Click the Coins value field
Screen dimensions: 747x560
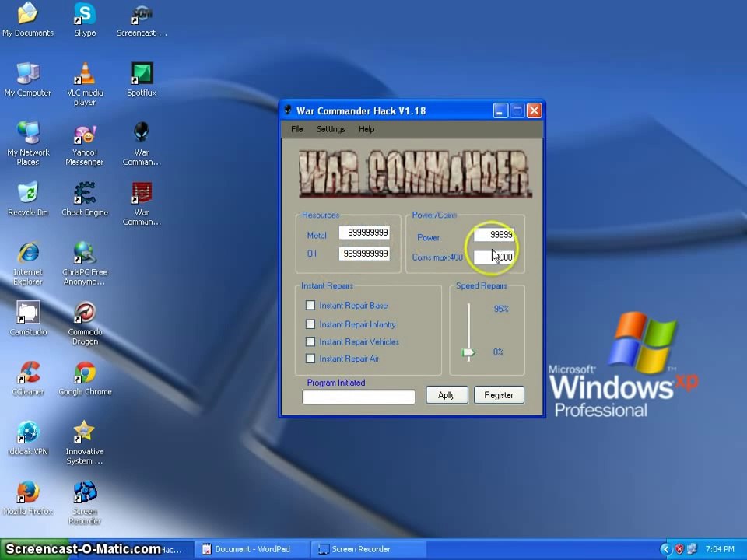[494, 257]
